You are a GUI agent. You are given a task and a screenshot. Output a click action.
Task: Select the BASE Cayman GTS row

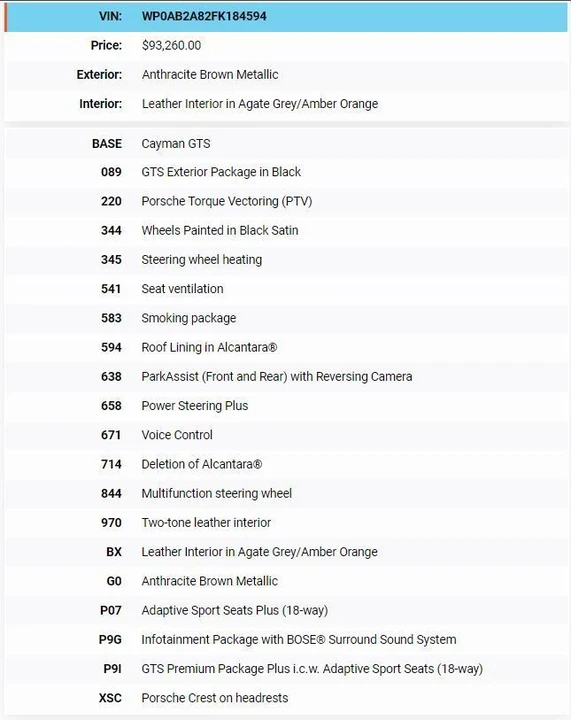(286, 144)
